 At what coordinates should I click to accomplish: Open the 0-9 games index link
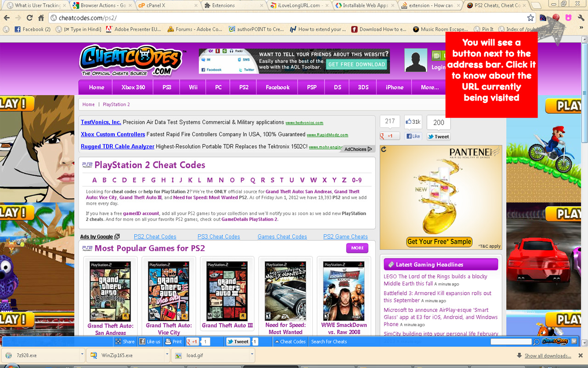pyautogui.click(x=357, y=180)
